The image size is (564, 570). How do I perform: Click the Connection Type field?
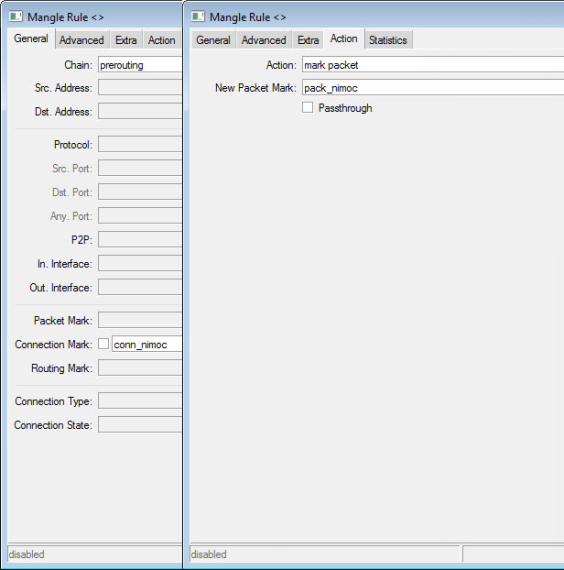[140, 401]
